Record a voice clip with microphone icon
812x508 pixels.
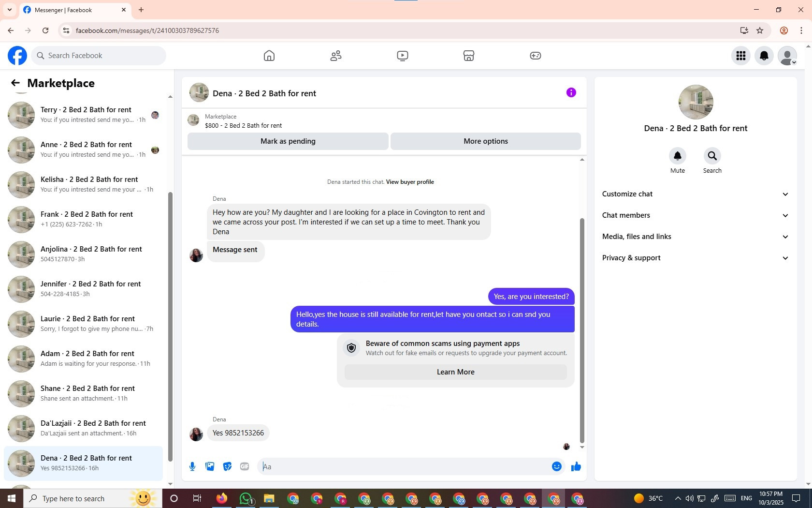[x=192, y=466]
